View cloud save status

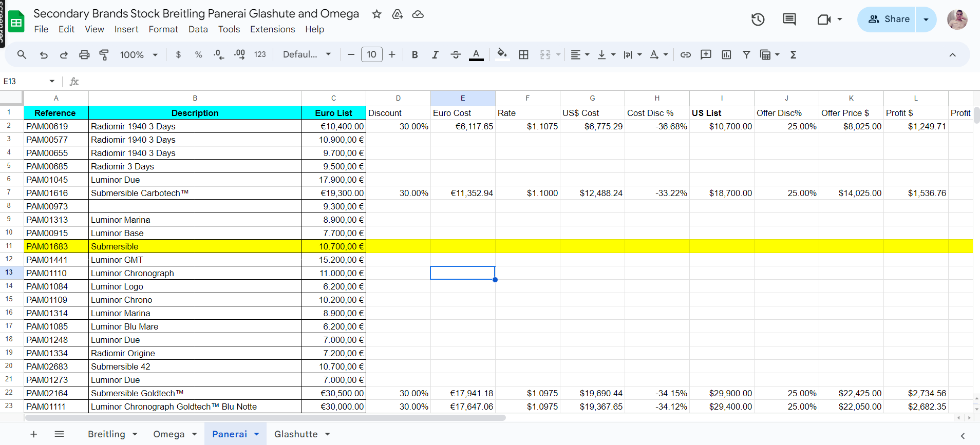418,14
